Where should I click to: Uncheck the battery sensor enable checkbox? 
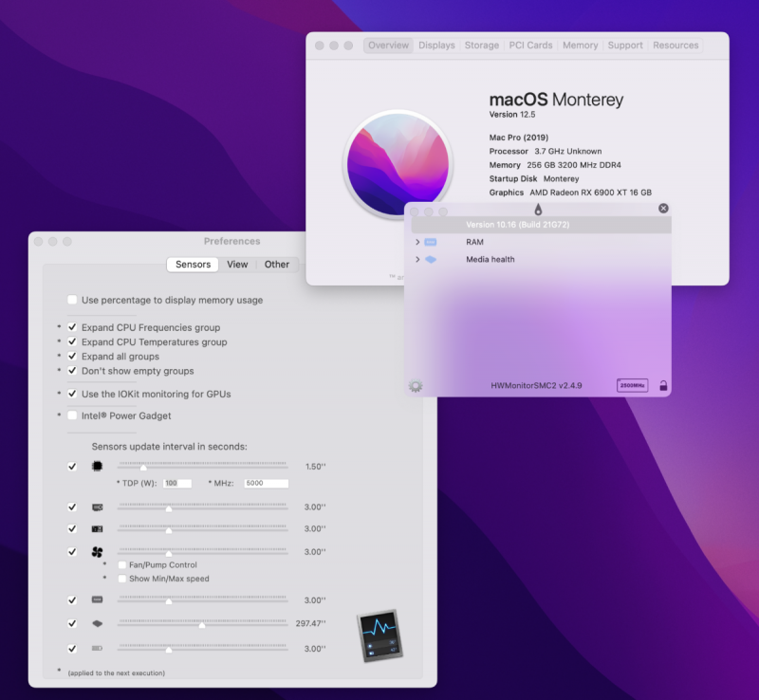pos(72,648)
